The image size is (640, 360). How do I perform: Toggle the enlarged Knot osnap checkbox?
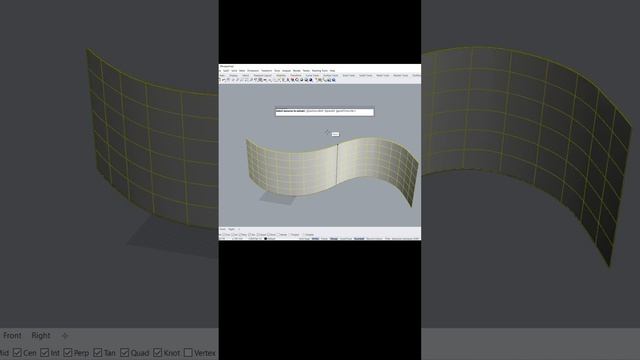coord(158,353)
